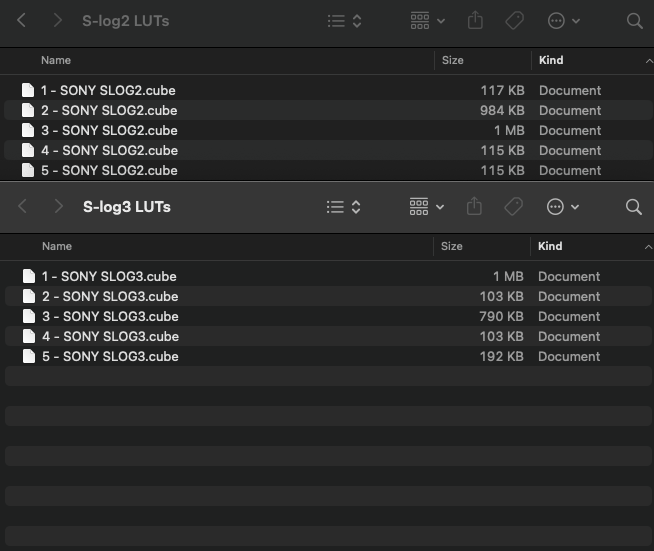Image resolution: width=654 pixels, height=551 pixels.
Task: Sort S-log3 files by Size column
Action: click(x=453, y=246)
